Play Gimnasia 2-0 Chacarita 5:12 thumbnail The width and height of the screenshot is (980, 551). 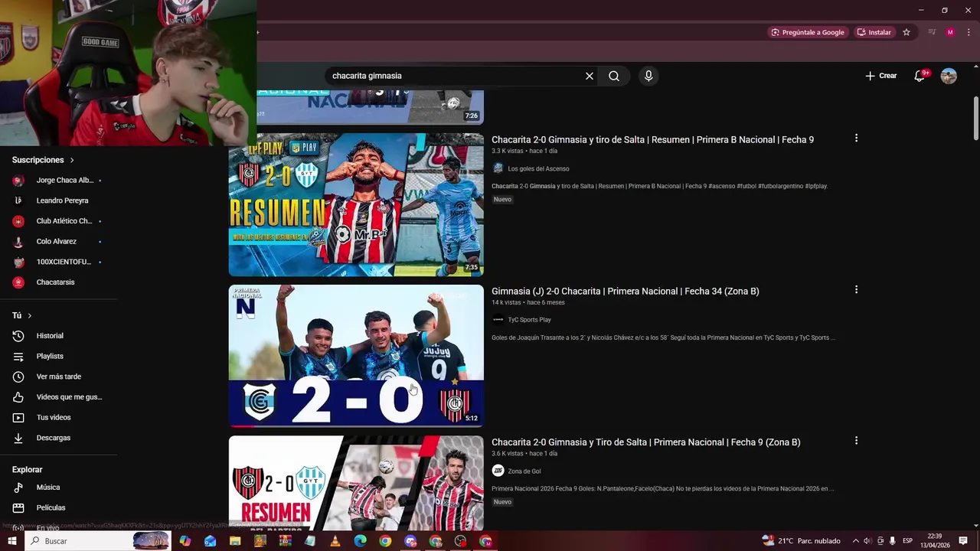point(356,356)
